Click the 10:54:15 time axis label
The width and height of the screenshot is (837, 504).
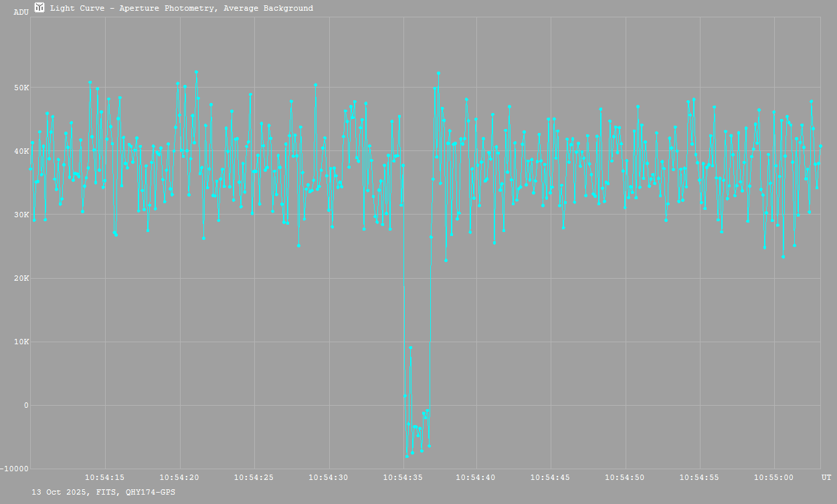(104, 477)
